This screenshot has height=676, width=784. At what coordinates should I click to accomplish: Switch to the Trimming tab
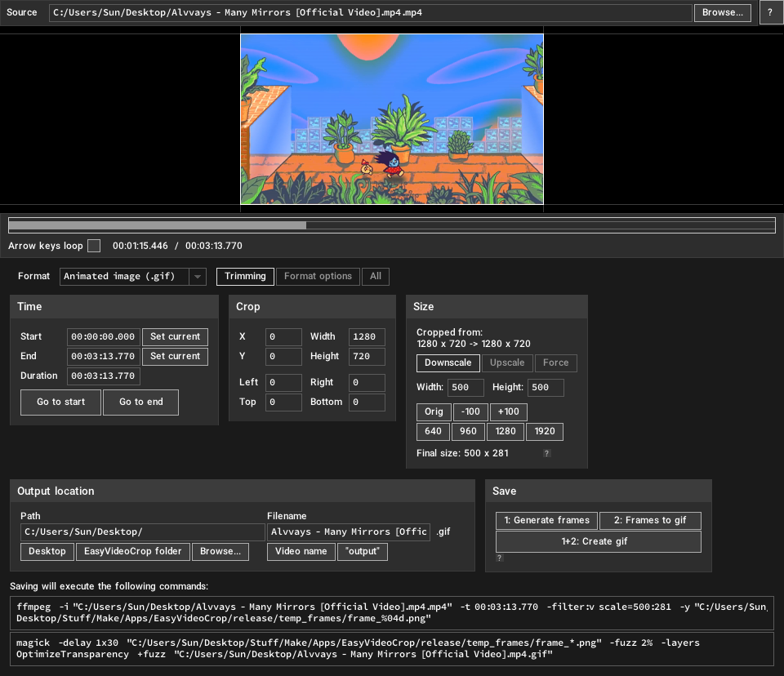245,277
